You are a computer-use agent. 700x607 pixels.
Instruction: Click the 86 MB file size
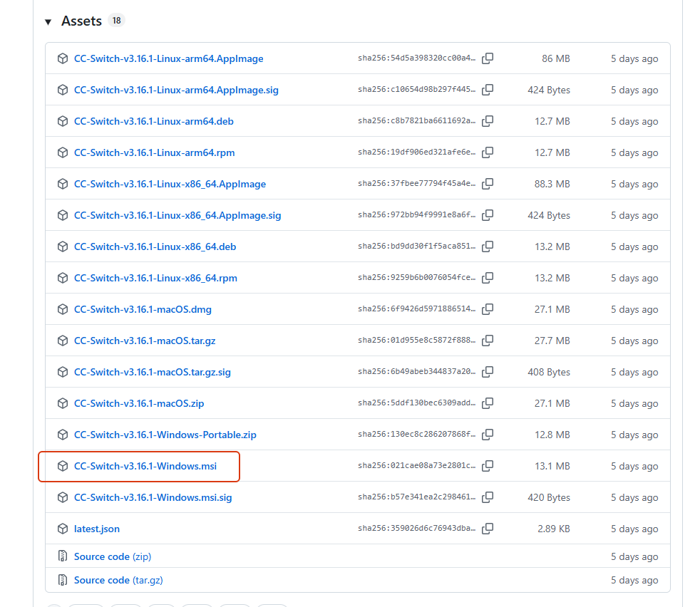point(556,59)
